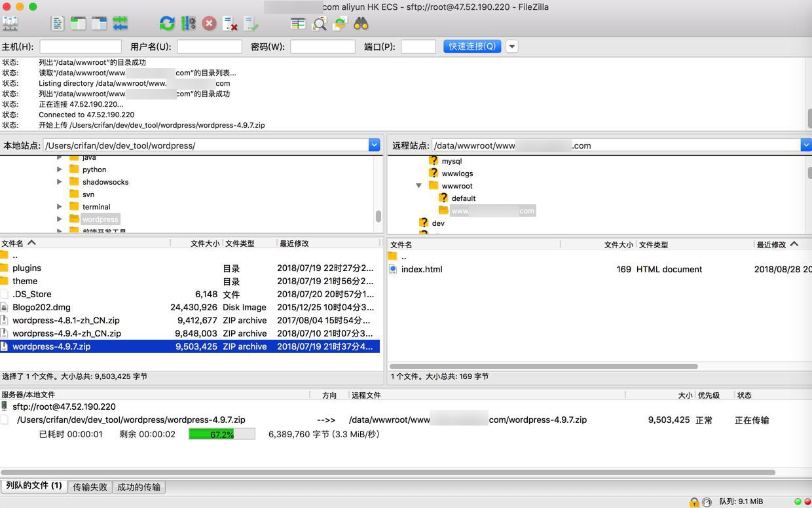Open the 本地站点 local path dropdown
Screen dimensions: 812x508
pos(374,145)
